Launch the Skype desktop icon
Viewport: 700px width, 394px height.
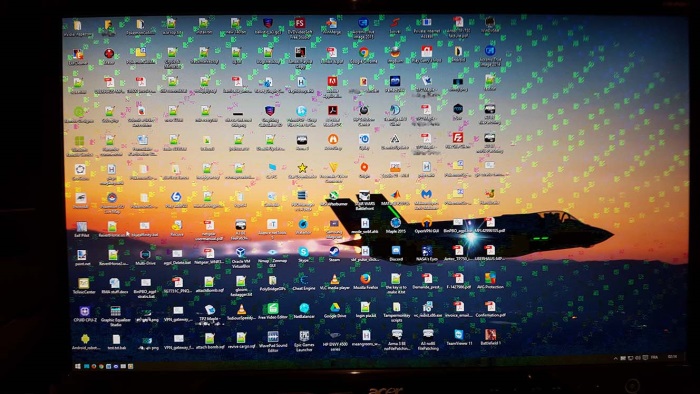pyautogui.click(x=304, y=252)
